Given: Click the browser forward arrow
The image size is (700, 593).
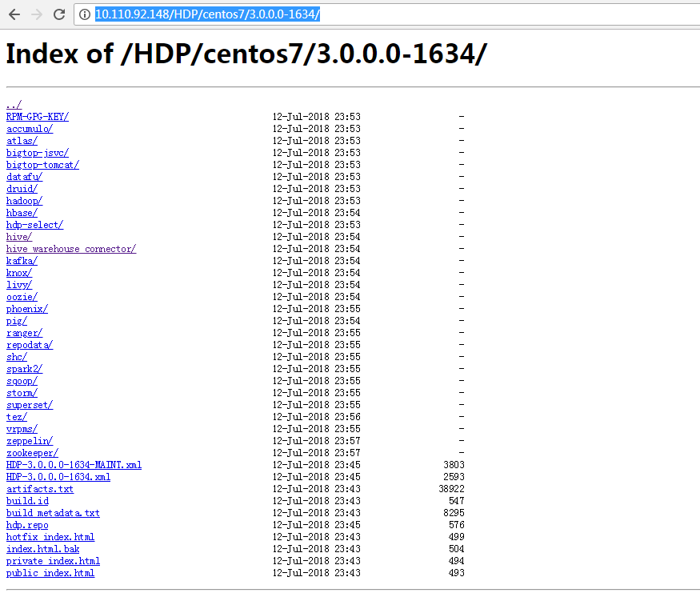Looking at the screenshot, I should (37, 14).
